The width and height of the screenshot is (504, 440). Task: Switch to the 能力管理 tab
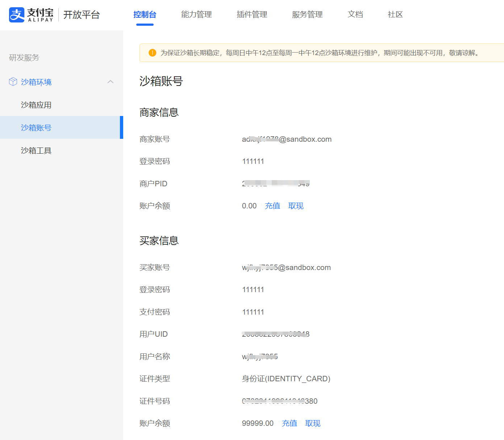click(196, 14)
